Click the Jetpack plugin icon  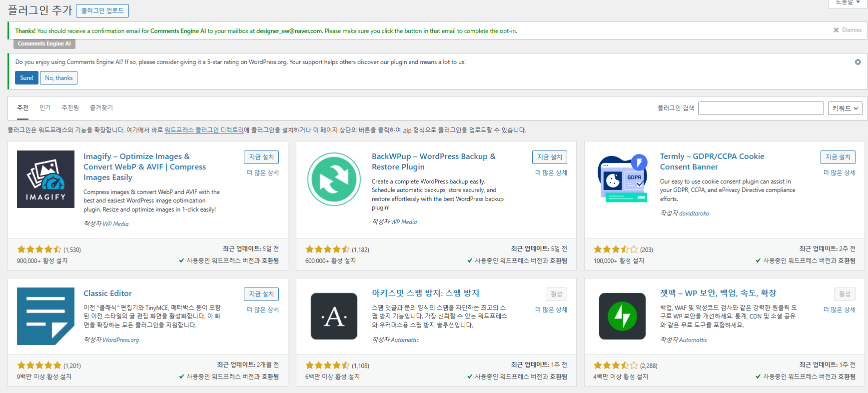point(622,316)
